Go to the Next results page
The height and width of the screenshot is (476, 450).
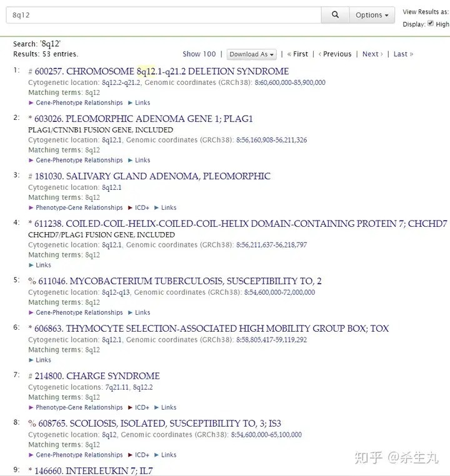pyautogui.click(x=372, y=54)
